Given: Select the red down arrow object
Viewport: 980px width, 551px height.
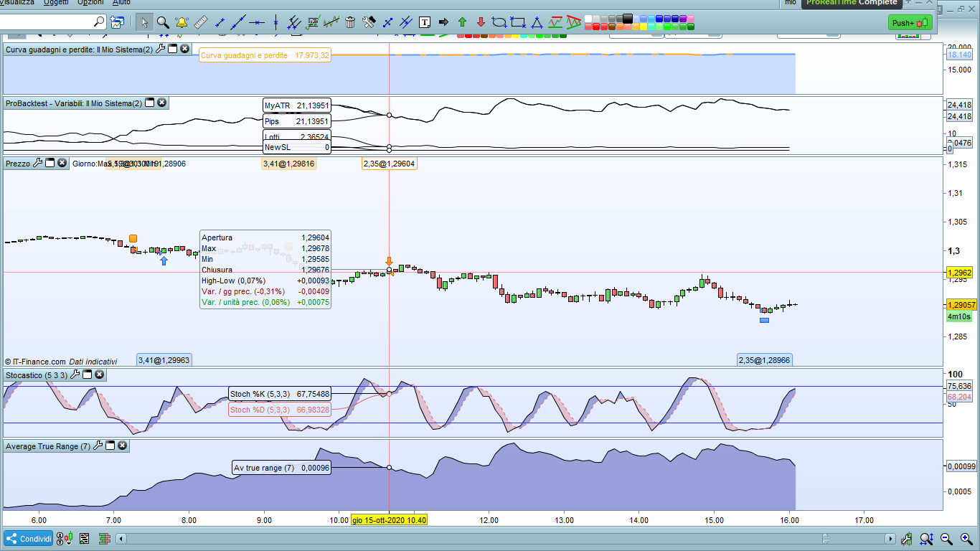Looking at the screenshot, I should [481, 22].
